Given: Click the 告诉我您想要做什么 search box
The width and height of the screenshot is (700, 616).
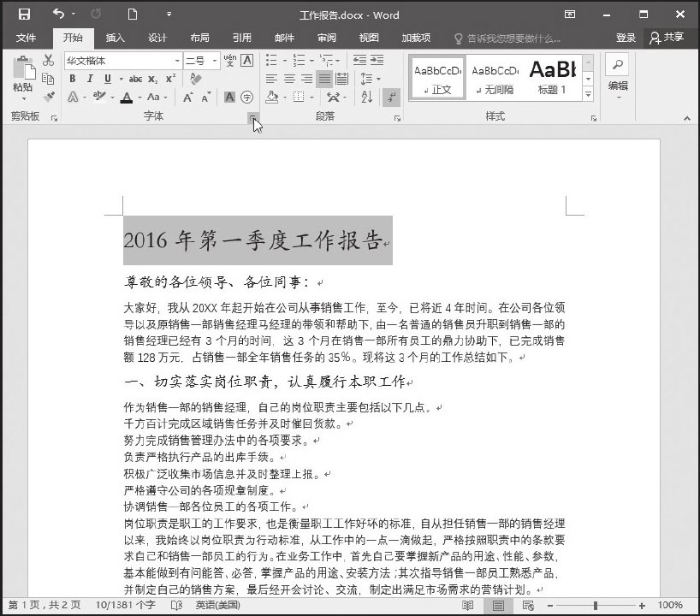Looking at the screenshot, I should pos(513,38).
